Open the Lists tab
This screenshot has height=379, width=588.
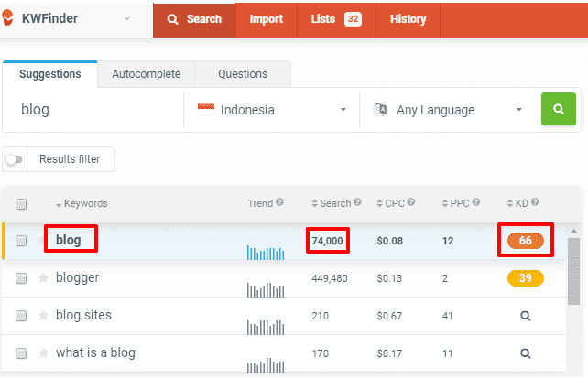click(x=336, y=19)
